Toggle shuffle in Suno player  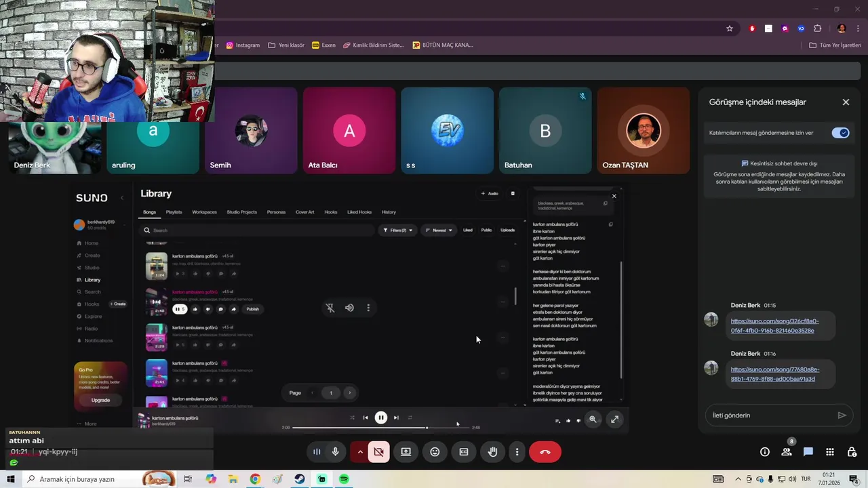coord(352,418)
